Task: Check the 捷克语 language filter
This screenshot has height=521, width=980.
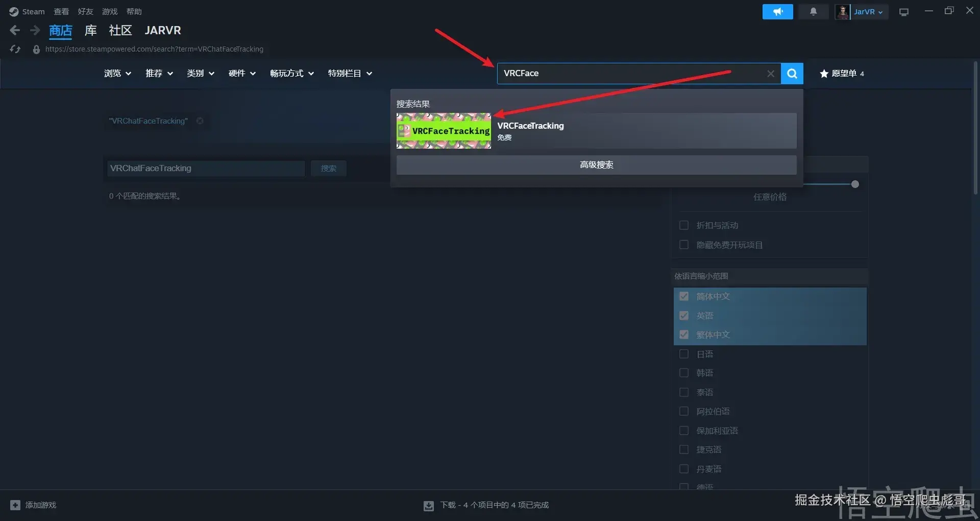Action: 684,449
